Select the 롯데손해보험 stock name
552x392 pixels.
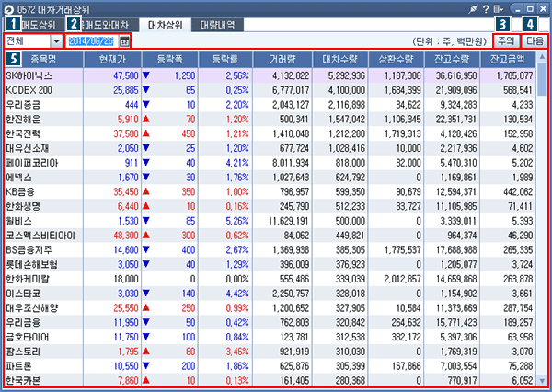tap(31, 264)
